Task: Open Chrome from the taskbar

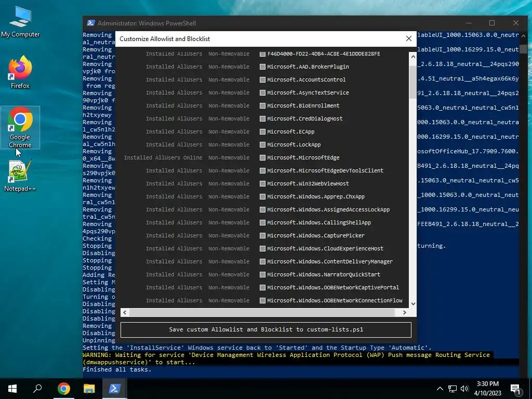Action: 63,389
